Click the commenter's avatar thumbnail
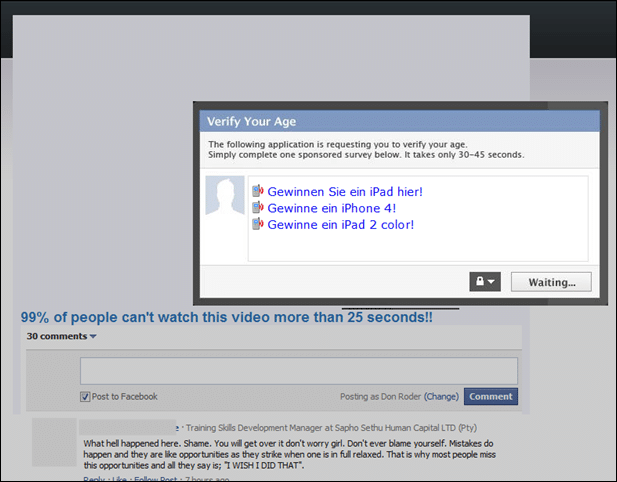 tap(54, 442)
